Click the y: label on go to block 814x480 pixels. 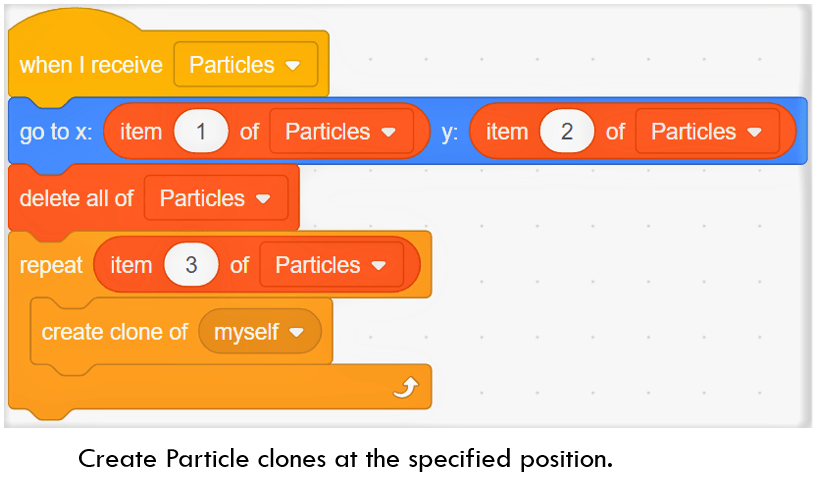tap(450, 132)
